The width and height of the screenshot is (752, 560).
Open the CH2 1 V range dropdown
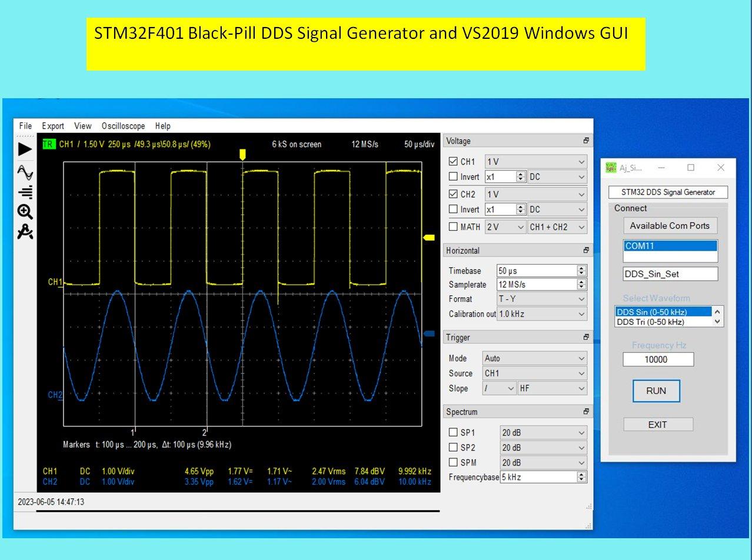pos(536,194)
